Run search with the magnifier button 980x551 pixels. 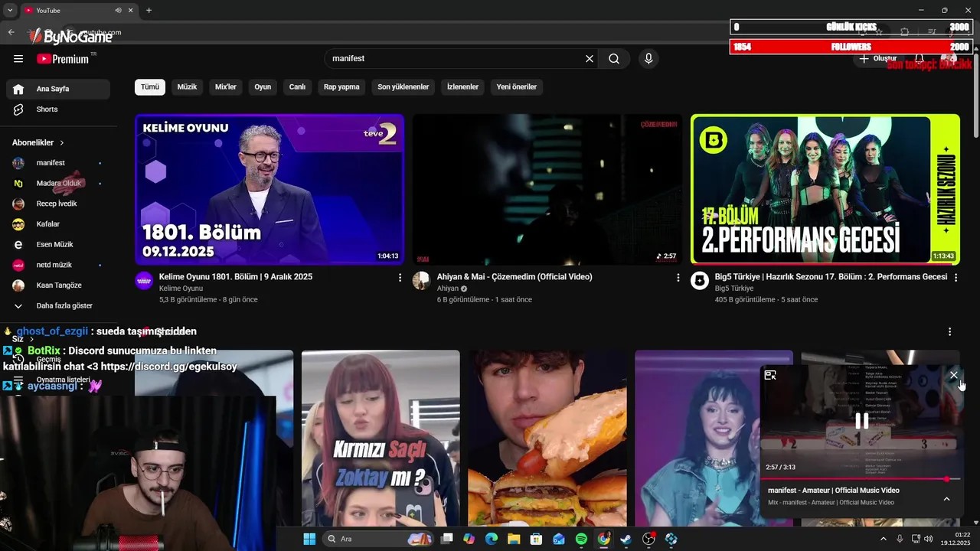pyautogui.click(x=614, y=59)
